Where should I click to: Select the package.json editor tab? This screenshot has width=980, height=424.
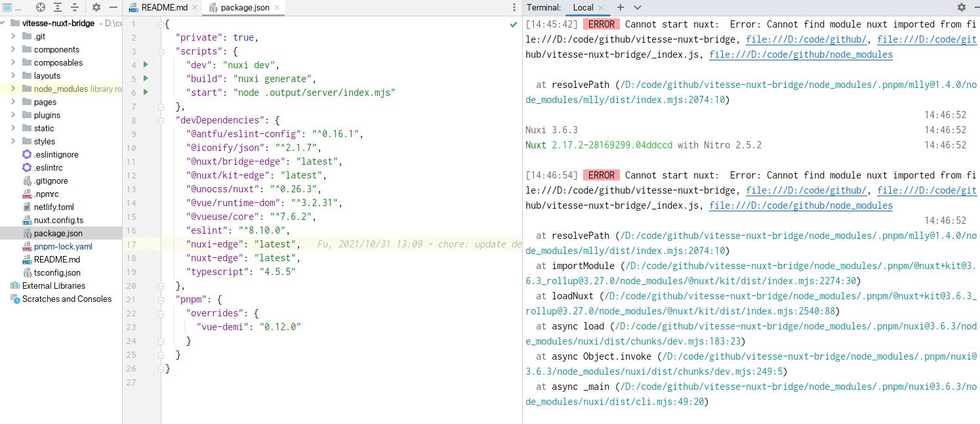click(244, 8)
